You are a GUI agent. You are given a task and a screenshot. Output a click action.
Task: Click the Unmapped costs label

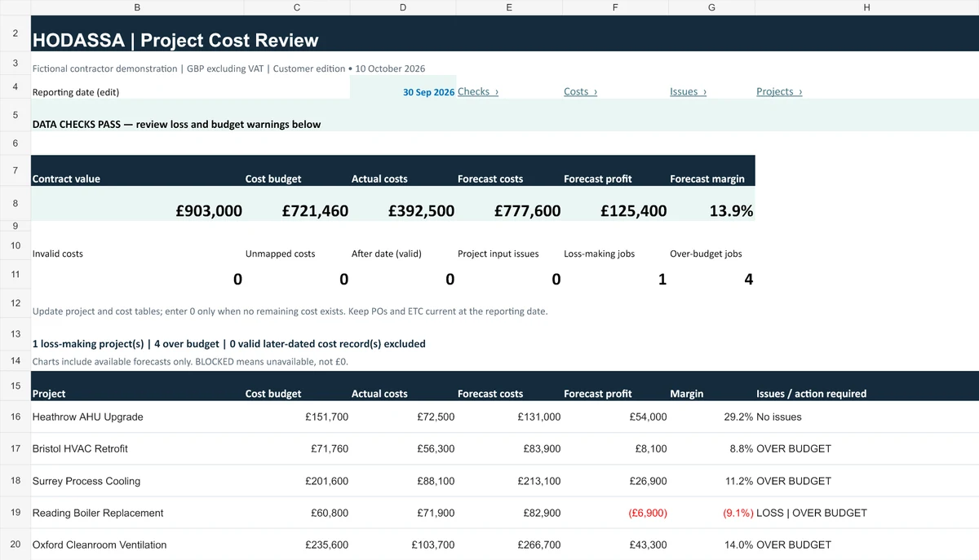pyautogui.click(x=280, y=254)
